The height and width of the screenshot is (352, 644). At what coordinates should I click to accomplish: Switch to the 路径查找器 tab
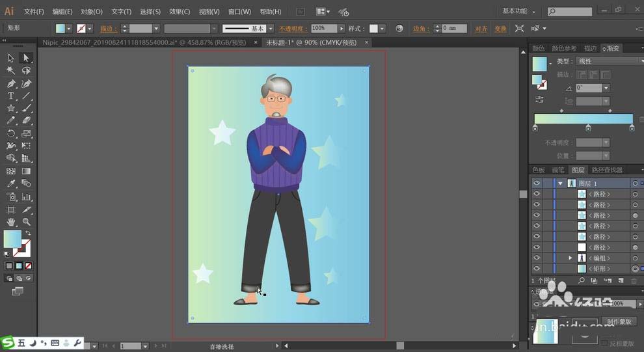click(x=607, y=170)
